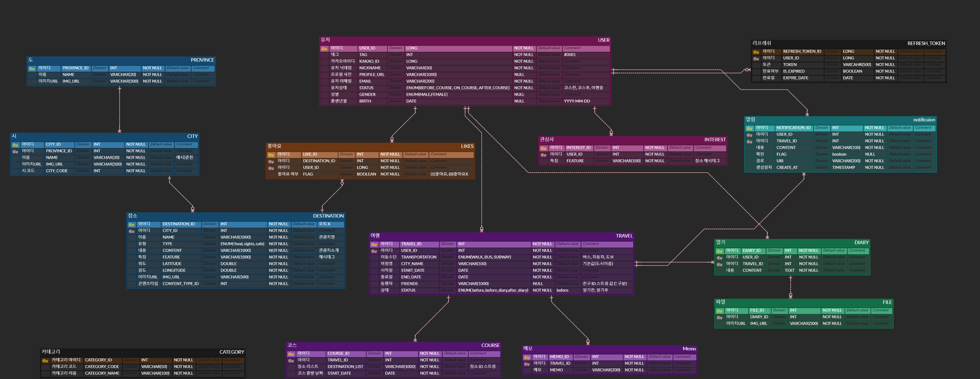
Task: Click the IS_EXPIRED field in REFRESH_TOKEN table
Action: [x=794, y=71]
